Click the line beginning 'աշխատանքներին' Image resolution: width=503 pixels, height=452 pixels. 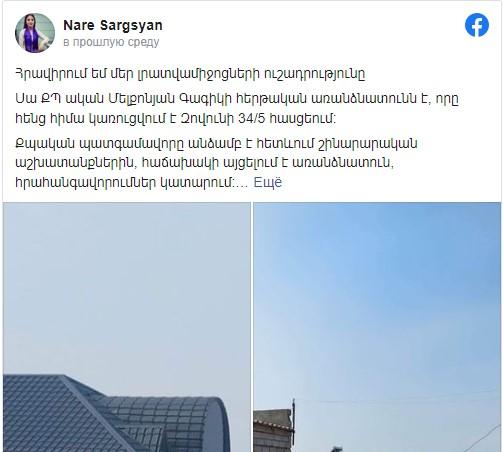(x=205, y=163)
